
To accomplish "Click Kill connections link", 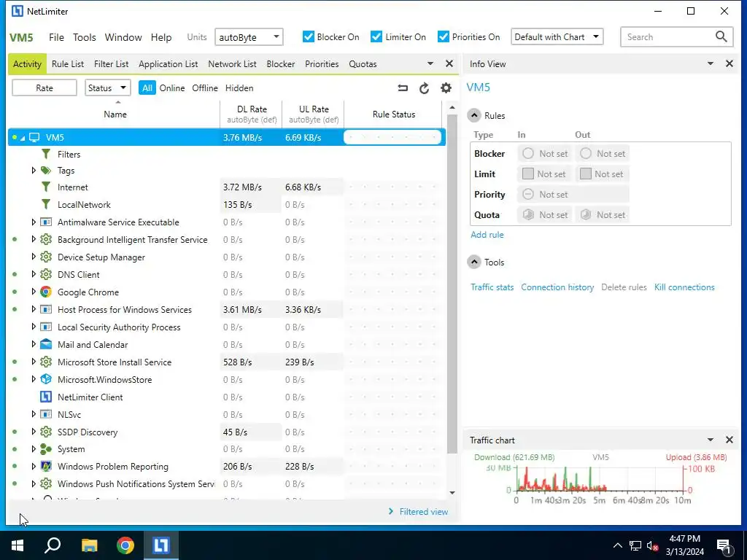I will [x=684, y=287].
